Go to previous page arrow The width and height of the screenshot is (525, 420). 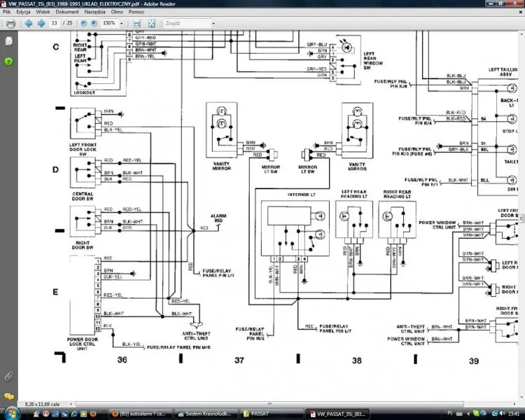pyautogui.click(x=28, y=23)
